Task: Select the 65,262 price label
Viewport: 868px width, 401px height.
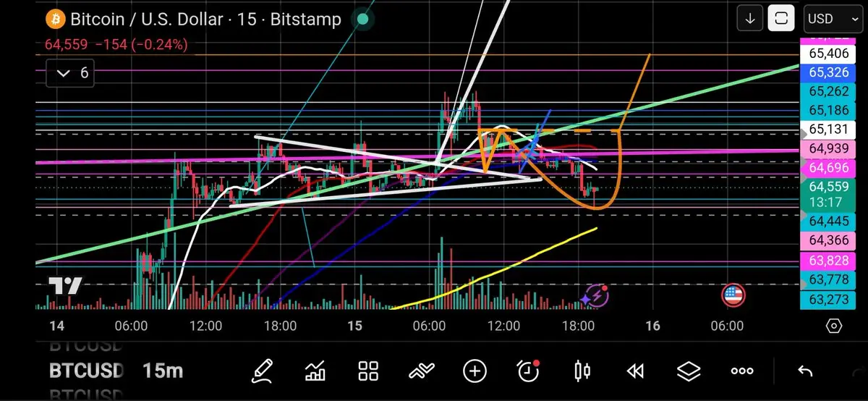Action: point(828,91)
